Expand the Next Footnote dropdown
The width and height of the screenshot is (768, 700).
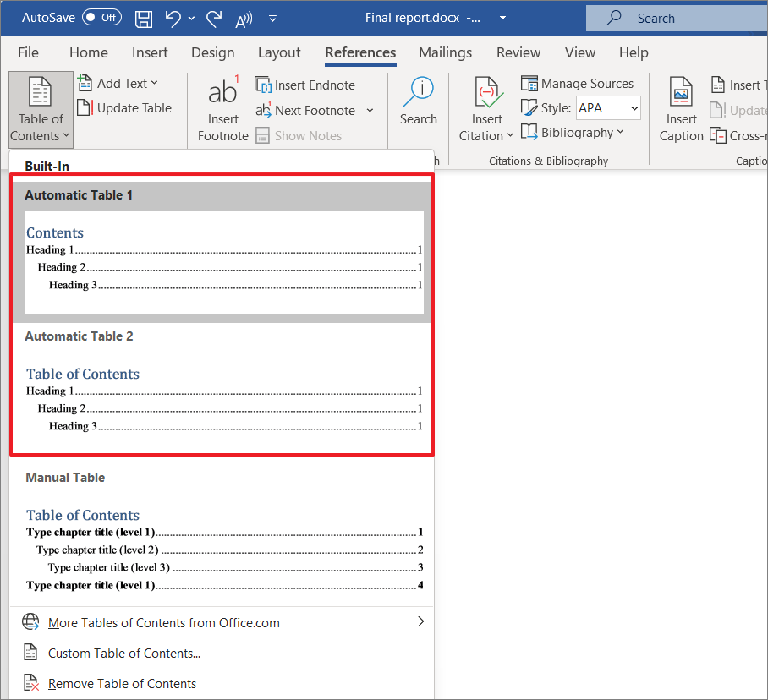coord(370,110)
